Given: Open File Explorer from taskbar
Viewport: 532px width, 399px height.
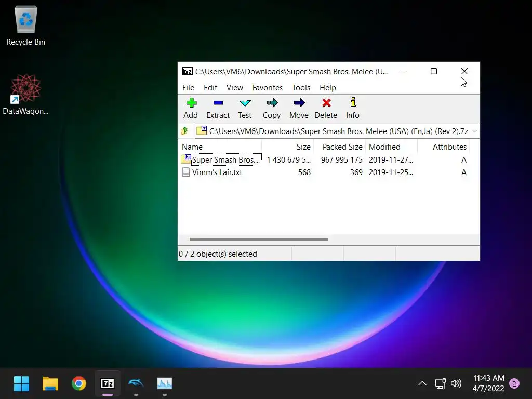Looking at the screenshot, I should tap(50, 384).
